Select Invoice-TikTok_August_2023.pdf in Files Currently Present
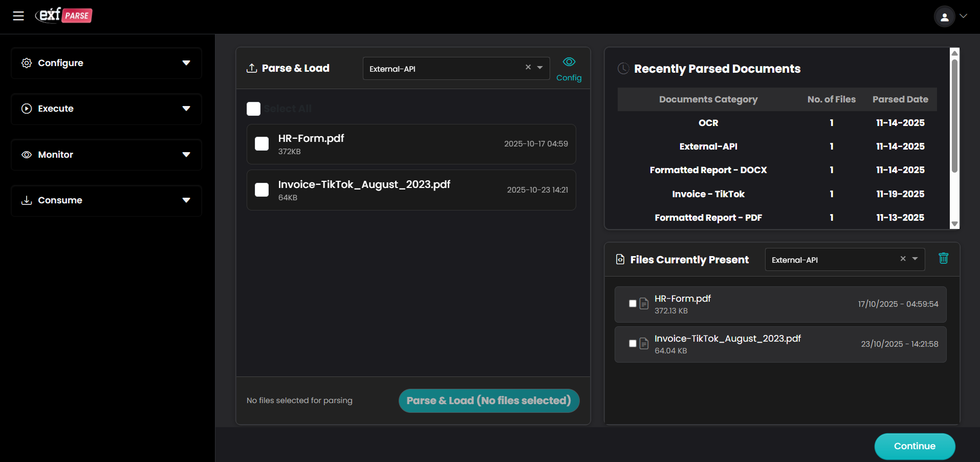980x462 pixels. (632, 344)
